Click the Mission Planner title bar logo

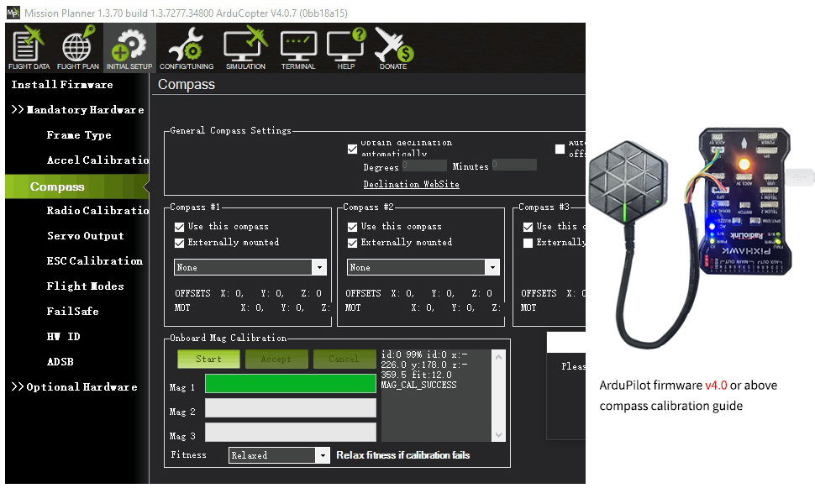coord(13,13)
